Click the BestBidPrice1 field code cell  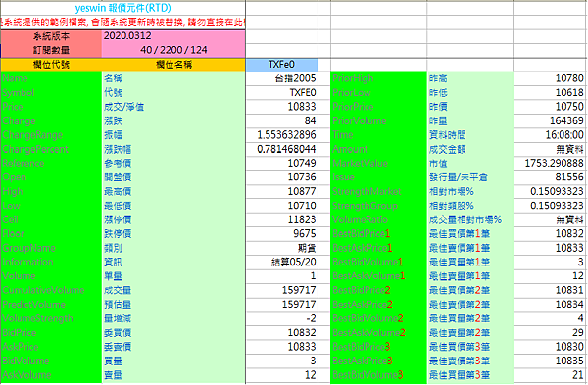click(x=378, y=233)
